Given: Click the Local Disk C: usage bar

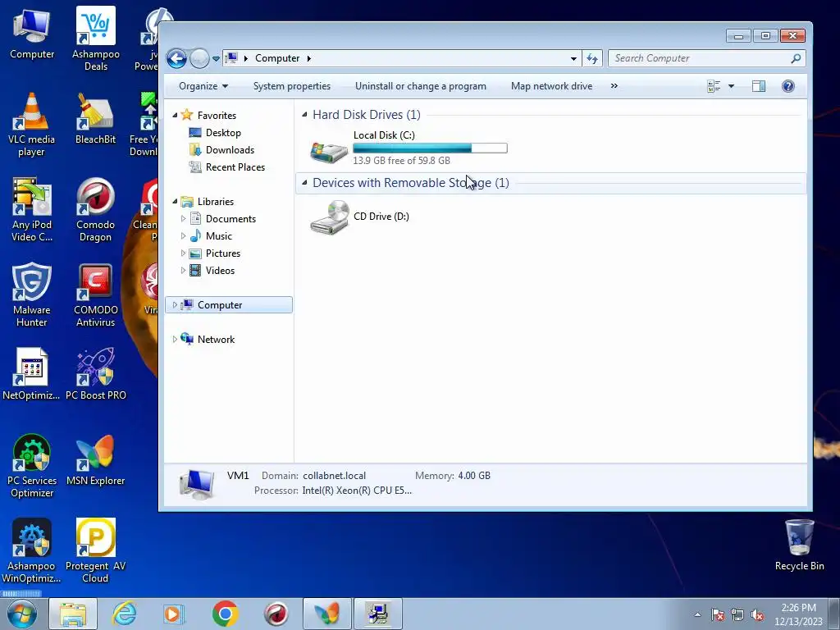Looking at the screenshot, I should [x=430, y=148].
